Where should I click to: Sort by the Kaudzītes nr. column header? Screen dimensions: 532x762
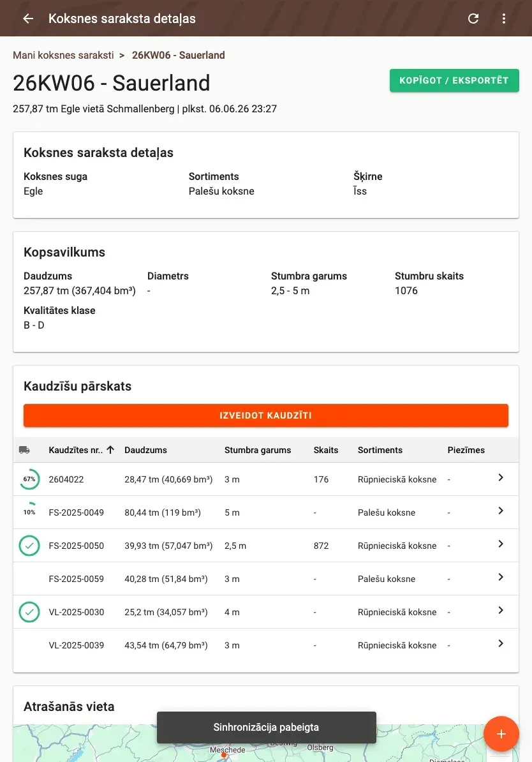tap(75, 450)
